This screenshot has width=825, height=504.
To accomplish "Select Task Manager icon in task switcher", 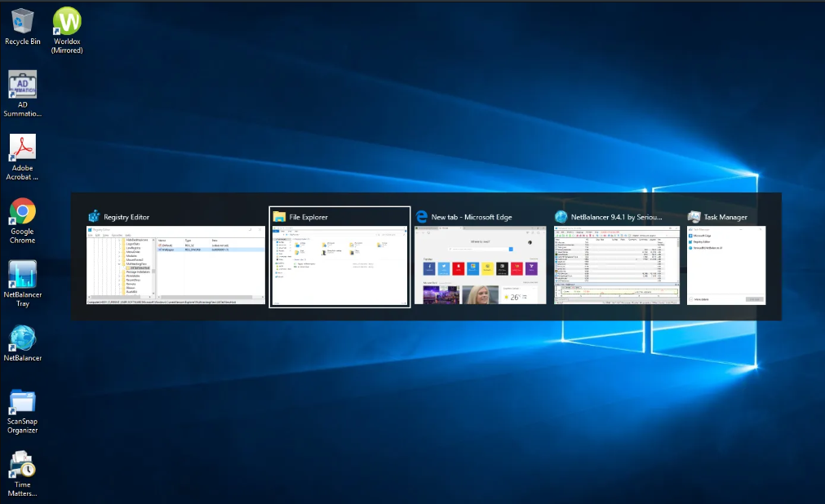I will tap(694, 217).
